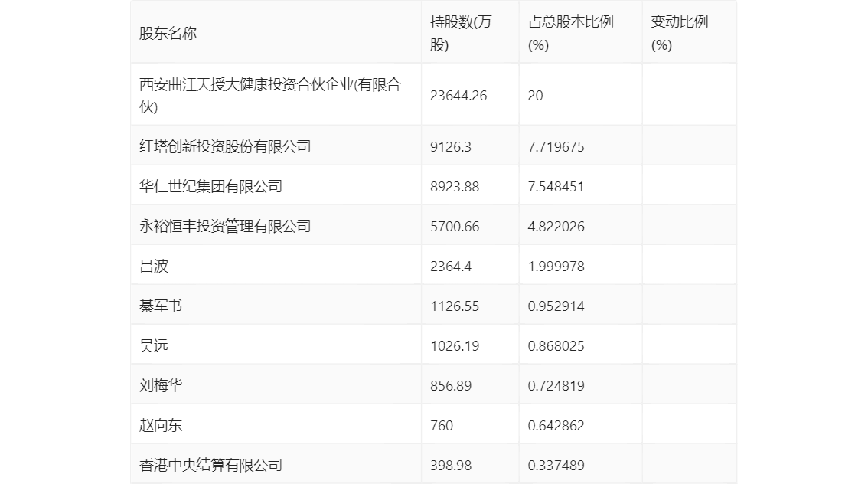
Task: Click the holding value 9126.3
Action: click(451, 147)
